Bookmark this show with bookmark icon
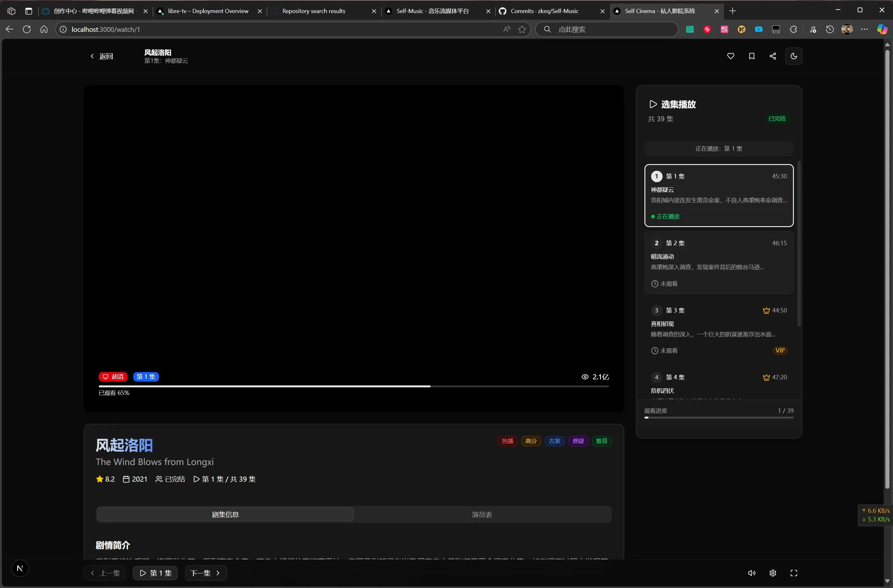Screen dimensions: 893x588 751,56
